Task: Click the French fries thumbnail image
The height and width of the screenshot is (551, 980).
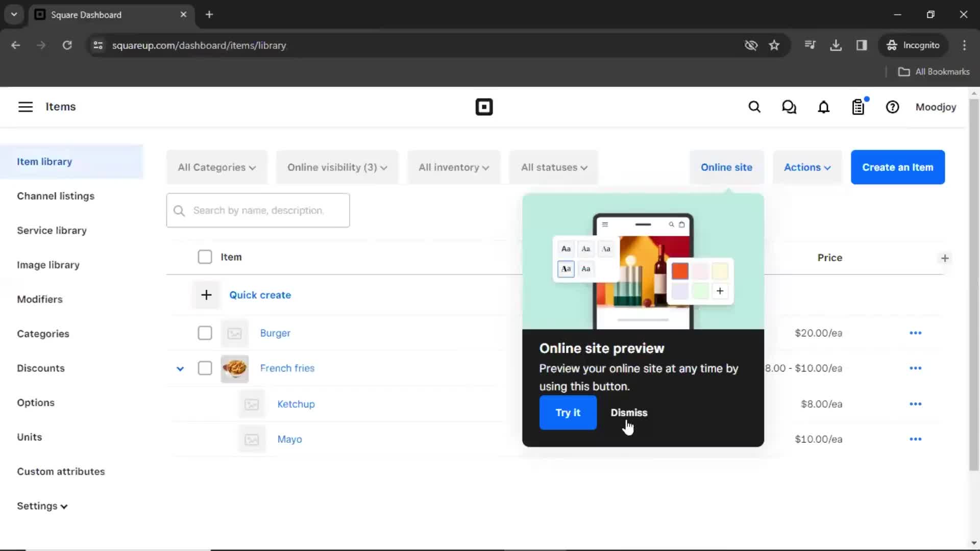Action: coord(235,368)
